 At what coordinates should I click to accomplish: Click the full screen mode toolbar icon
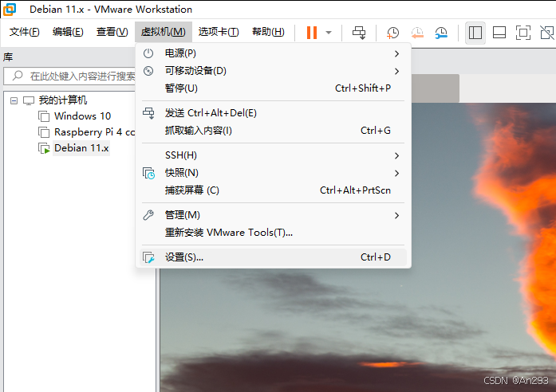[x=523, y=33]
